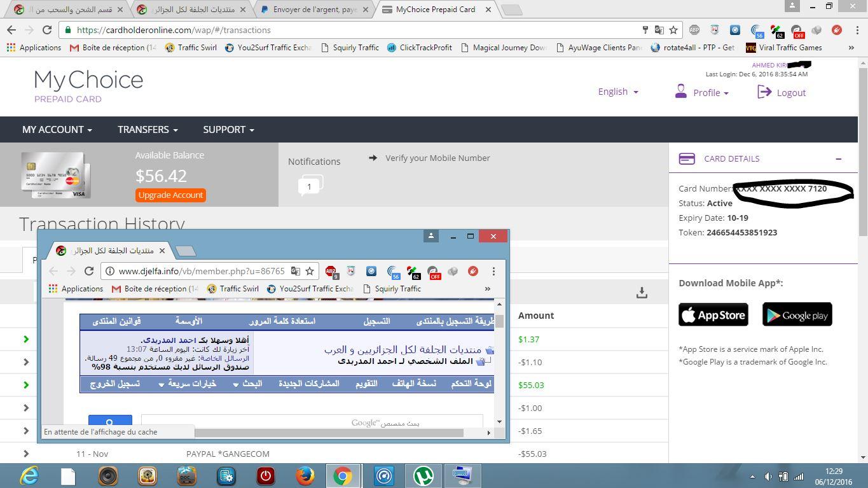Click the red power icon in taskbar

pyautogui.click(x=265, y=476)
